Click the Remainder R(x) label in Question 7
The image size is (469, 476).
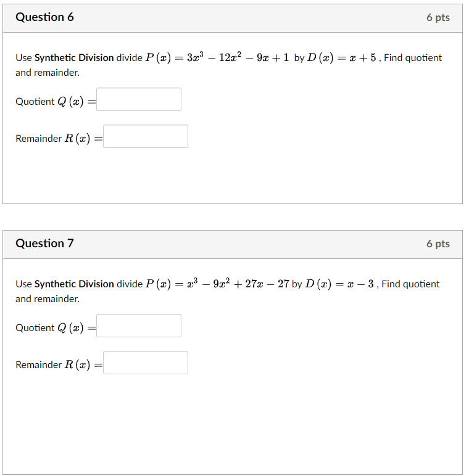pos(58,365)
